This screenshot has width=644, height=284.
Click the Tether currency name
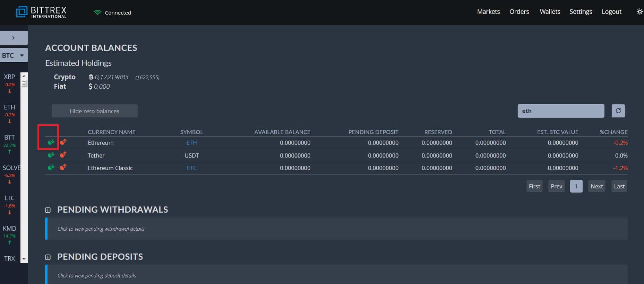point(96,156)
